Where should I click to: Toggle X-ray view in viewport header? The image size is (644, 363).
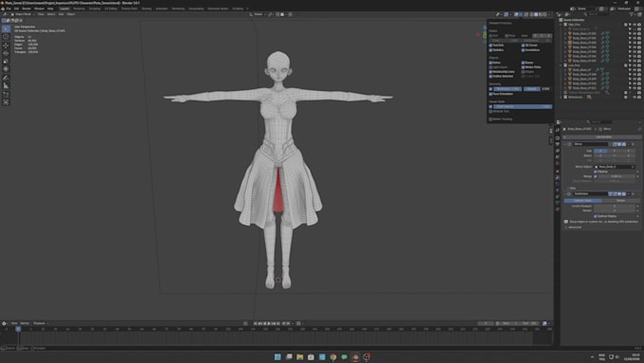tap(527, 14)
